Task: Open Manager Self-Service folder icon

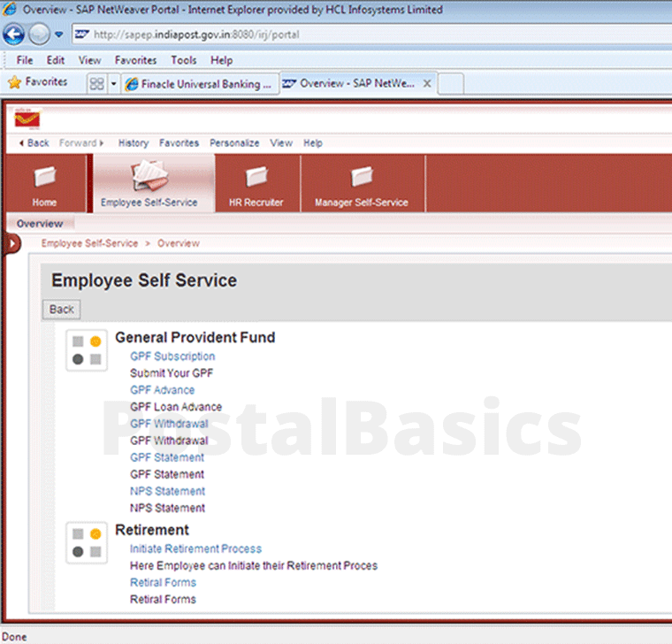Action: [361, 177]
